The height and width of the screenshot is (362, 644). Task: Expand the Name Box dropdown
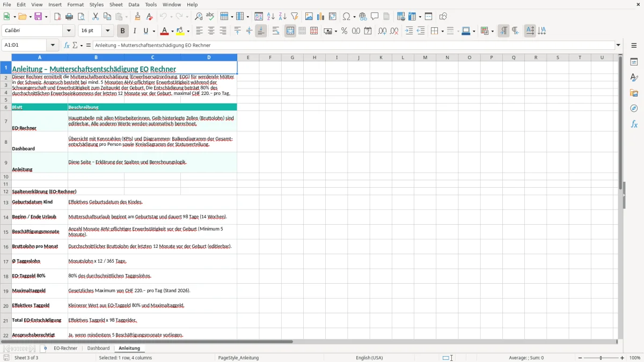point(53,45)
